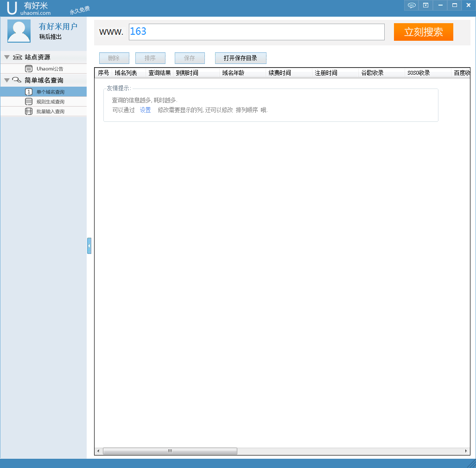Click the domain input field containing 163
Image resolution: width=476 pixels, height=468 pixels.
(256, 32)
